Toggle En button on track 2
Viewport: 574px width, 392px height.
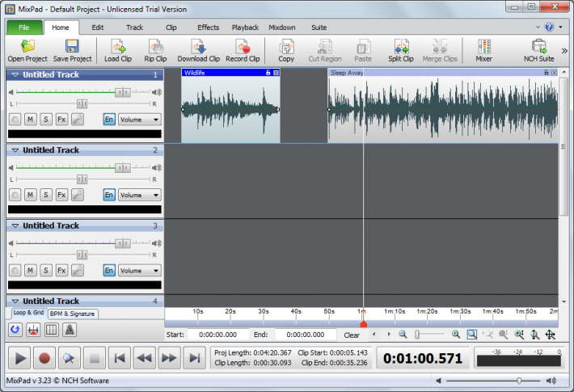pyautogui.click(x=109, y=195)
